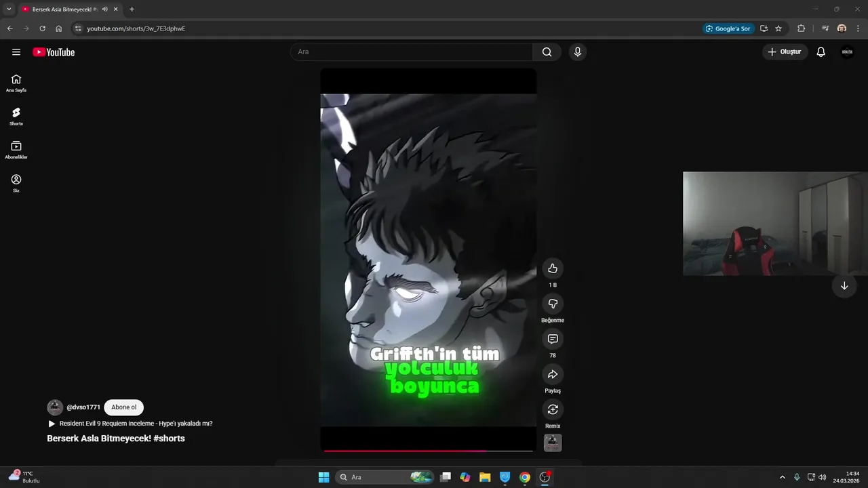This screenshot has height=488, width=868.
Task: Install app via address bar icon
Action: click(764, 28)
